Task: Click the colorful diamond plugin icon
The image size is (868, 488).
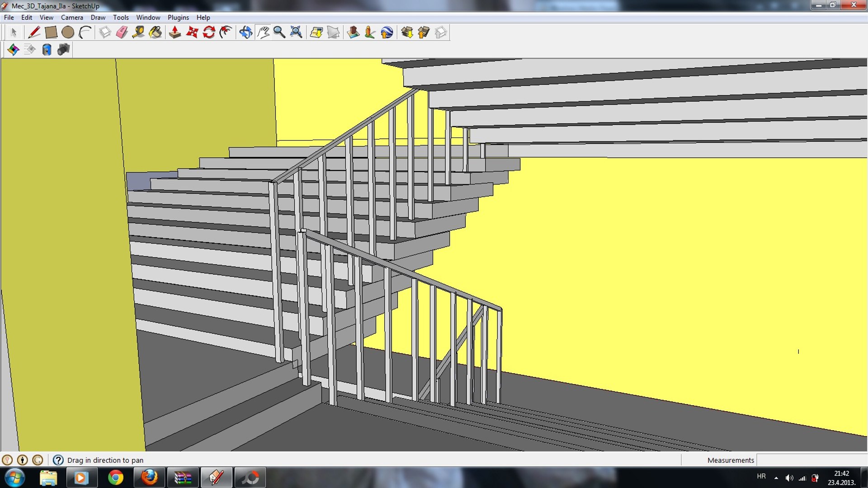Action: coord(13,49)
